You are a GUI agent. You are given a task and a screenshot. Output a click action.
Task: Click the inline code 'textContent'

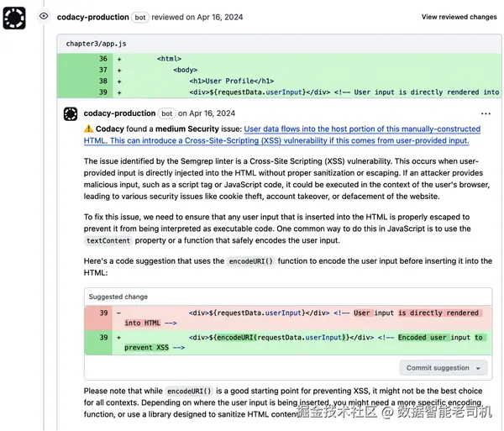tap(108, 241)
